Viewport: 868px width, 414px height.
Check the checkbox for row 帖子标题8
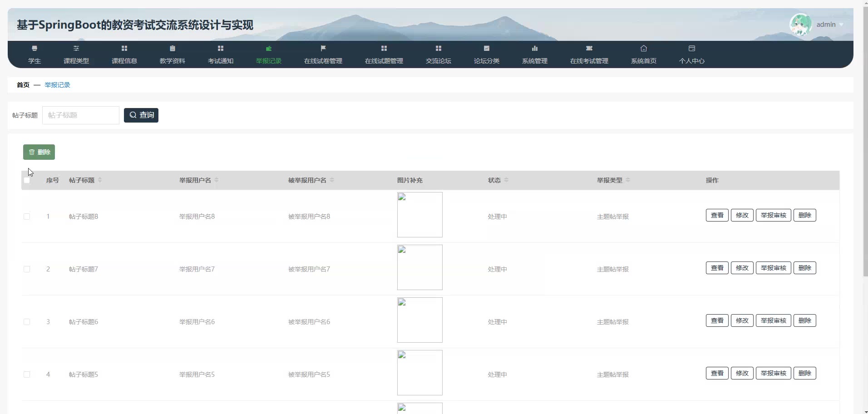pos(27,217)
